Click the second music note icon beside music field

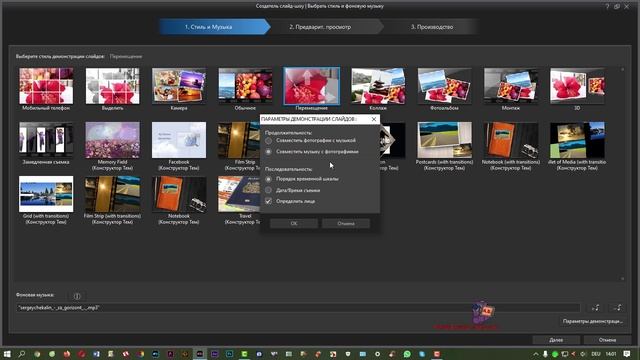click(618, 308)
